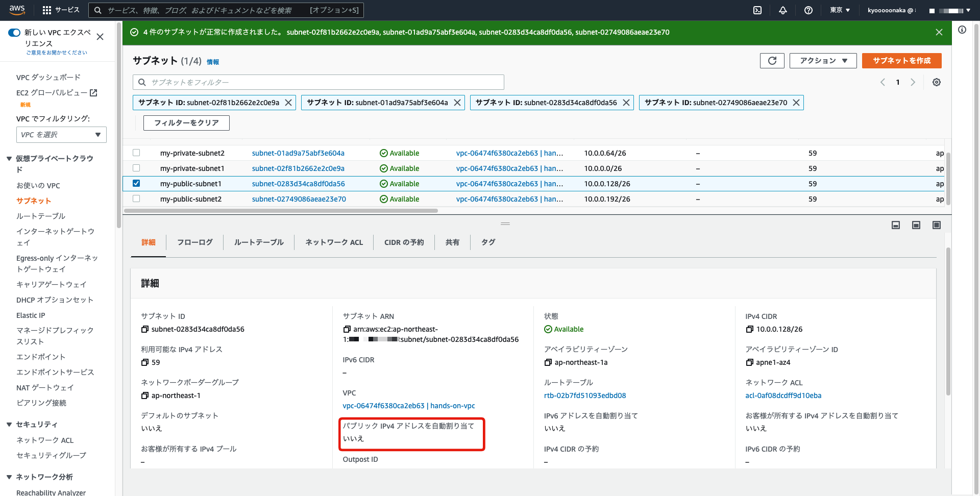The height and width of the screenshot is (496, 980).
Task: Set details panel to the medium size
Action: (x=916, y=225)
